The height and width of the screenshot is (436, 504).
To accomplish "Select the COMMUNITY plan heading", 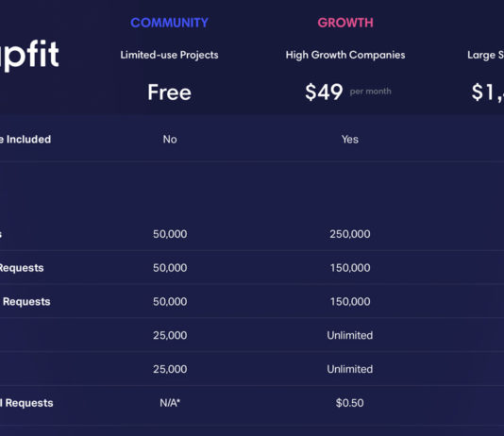I will (x=169, y=23).
